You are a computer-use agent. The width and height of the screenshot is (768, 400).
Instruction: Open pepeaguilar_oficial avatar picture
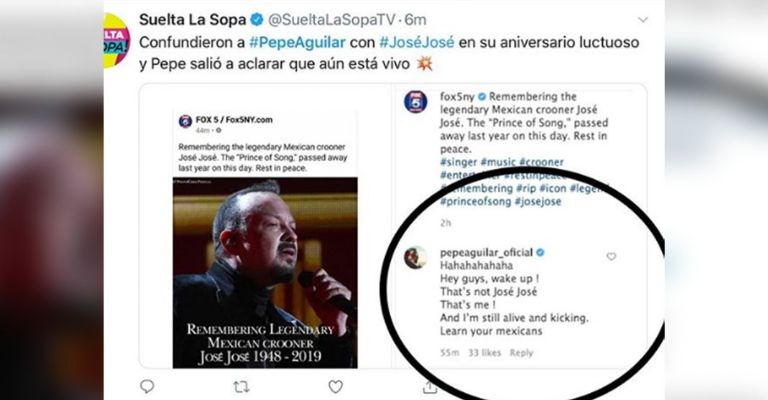415,258
